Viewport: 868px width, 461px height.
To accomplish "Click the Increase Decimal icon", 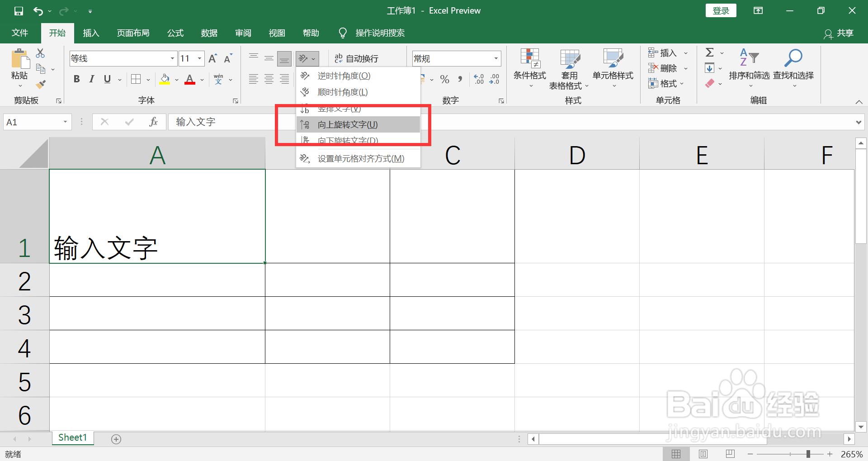I will (x=479, y=79).
